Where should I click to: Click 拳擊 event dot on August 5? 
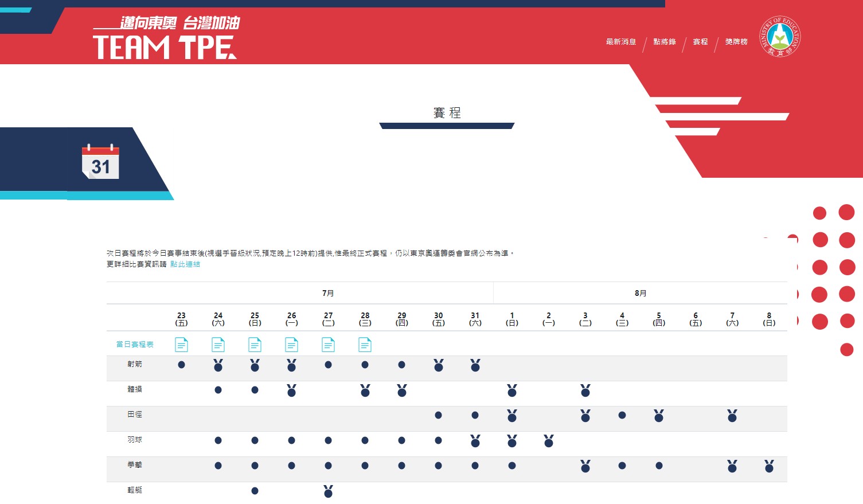659,466
